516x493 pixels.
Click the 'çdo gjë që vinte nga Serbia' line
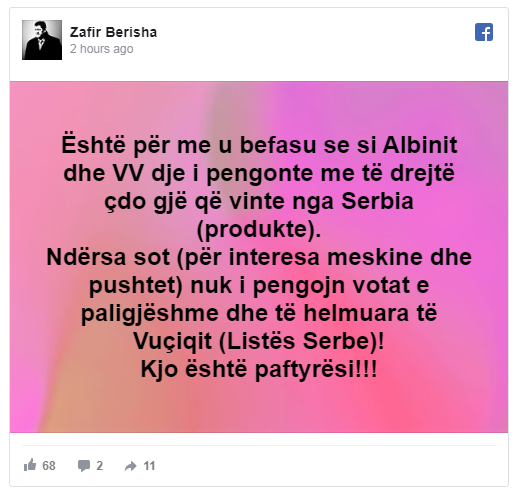click(x=259, y=202)
